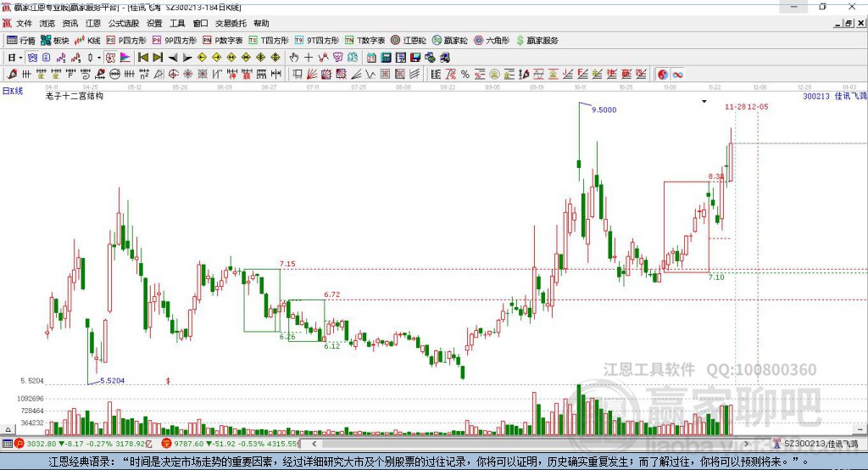The width and height of the screenshot is (868, 470).
Task: Open the 9T四方形 tool
Action: coord(317,41)
